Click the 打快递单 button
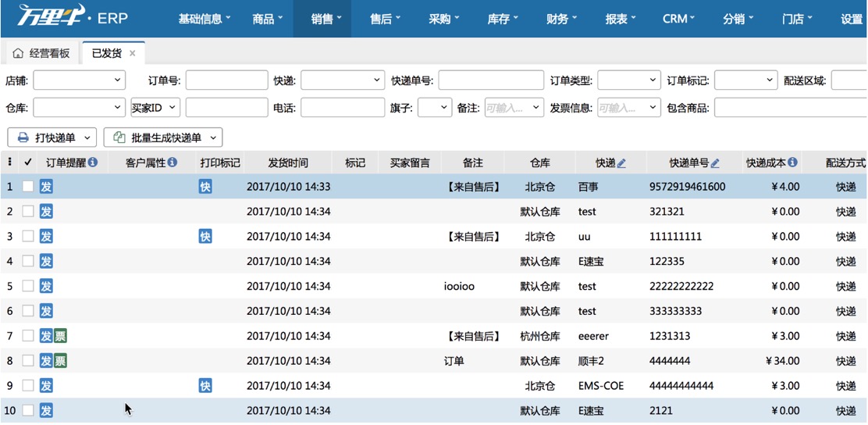Screen dimensions: 868x425 52,137
